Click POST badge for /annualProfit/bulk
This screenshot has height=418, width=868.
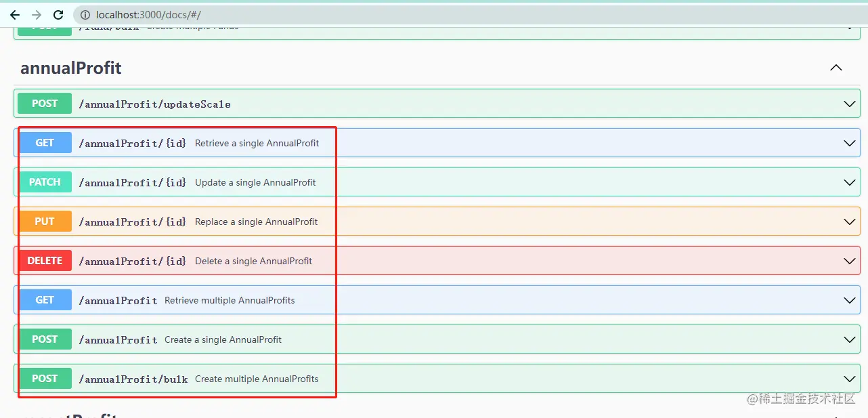(45, 379)
